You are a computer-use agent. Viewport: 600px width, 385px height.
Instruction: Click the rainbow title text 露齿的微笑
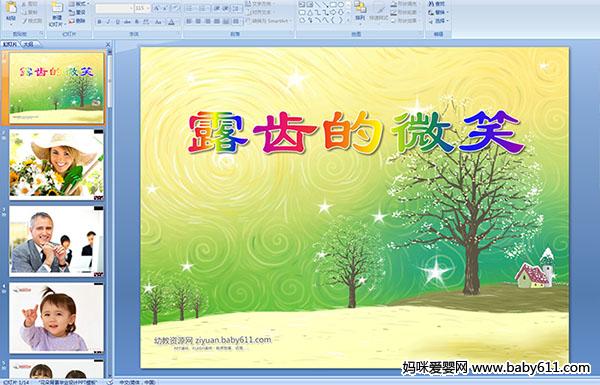pos(356,132)
